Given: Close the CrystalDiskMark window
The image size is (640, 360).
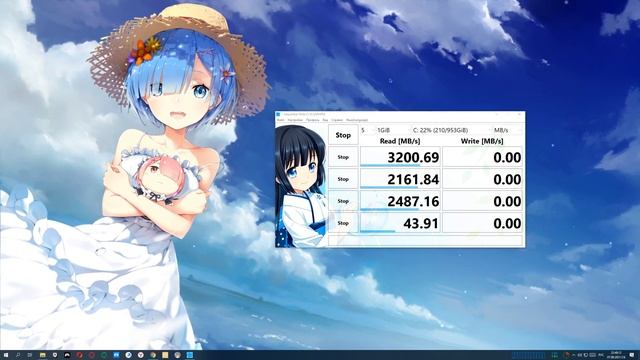Looking at the screenshot, I should pyautogui.click(x=519, y=114).
